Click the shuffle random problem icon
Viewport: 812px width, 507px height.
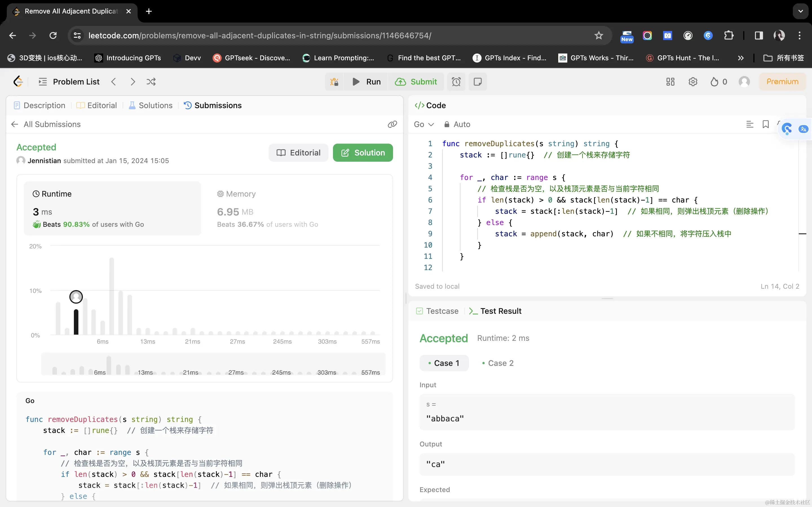point(151,82)
